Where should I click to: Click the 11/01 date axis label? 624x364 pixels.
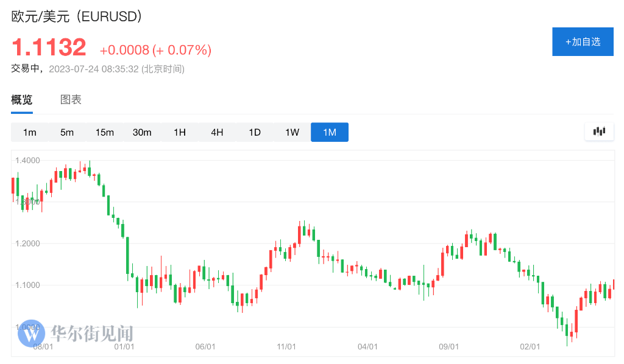286,346
